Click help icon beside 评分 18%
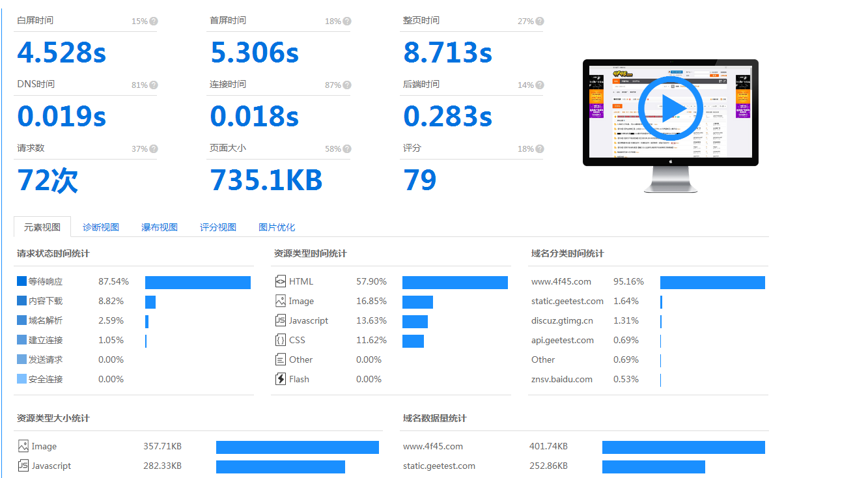The height and width of the screenshot is (478, 868). pos(540,149)
